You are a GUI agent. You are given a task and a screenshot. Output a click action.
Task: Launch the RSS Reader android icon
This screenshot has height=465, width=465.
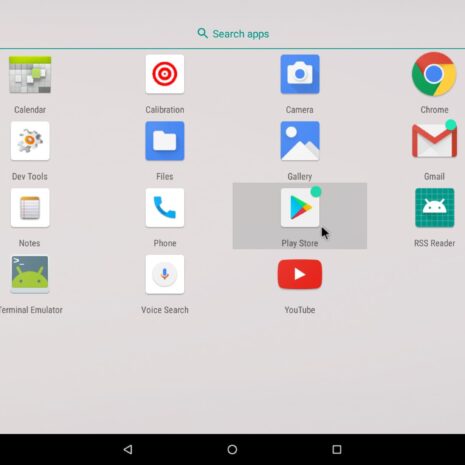pyautogui.click(x=435, y=208)
